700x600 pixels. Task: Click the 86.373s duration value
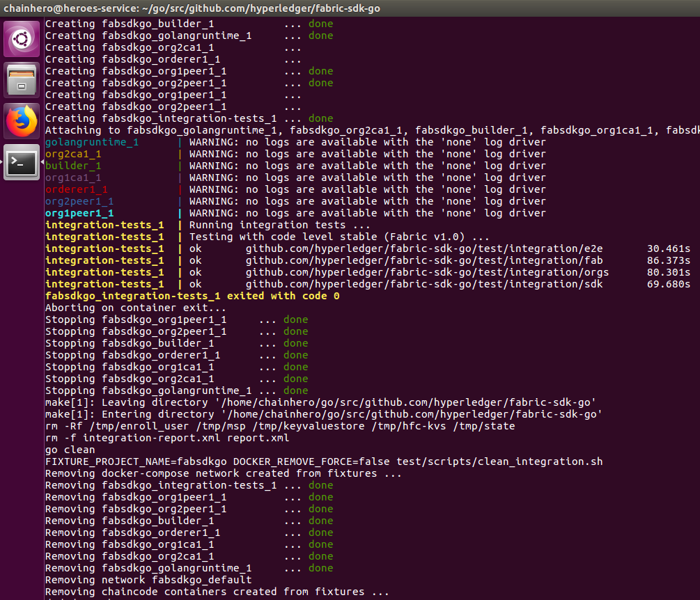tap(668, 260)
